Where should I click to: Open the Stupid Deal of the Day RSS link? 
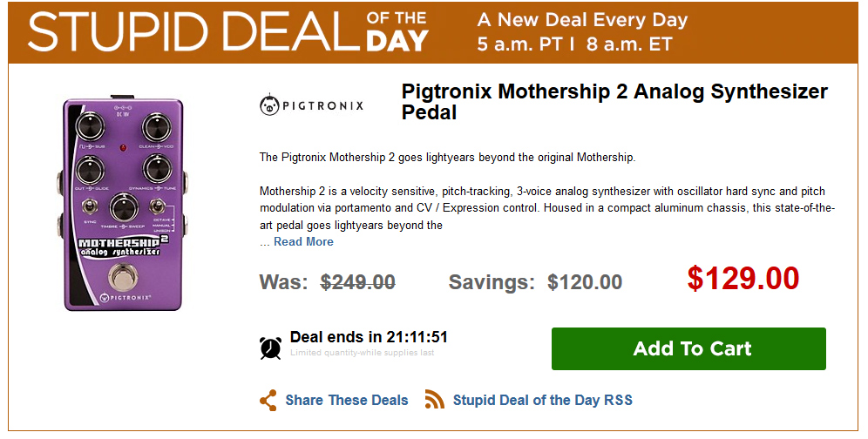[542, 401]
